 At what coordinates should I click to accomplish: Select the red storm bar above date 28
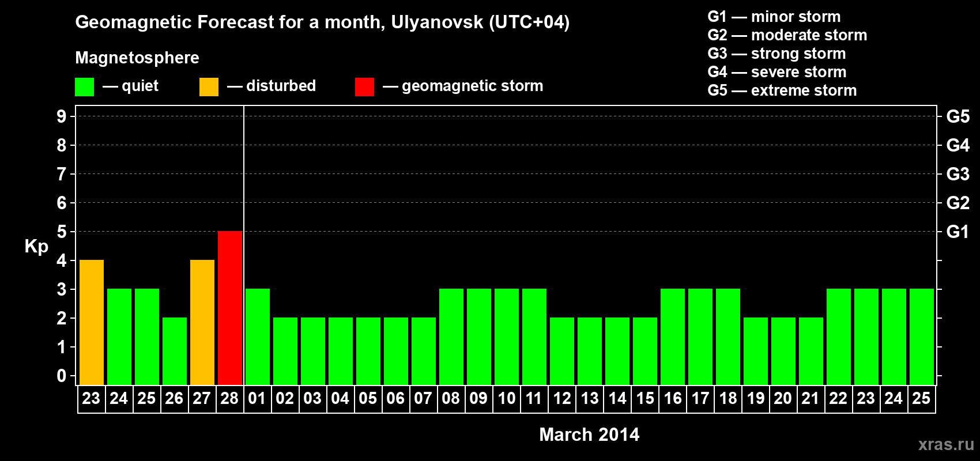point(230,308)
